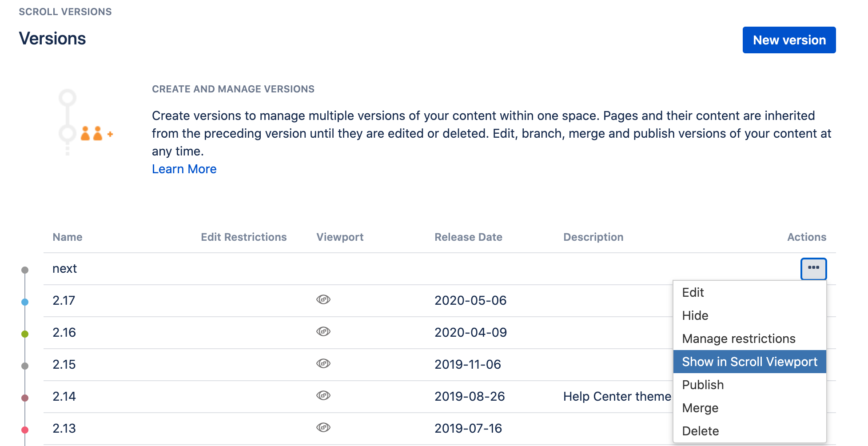Click the gray timeline dot for version next
The height and width of the screenshot is (446, 868).
(x=25, y=270)
